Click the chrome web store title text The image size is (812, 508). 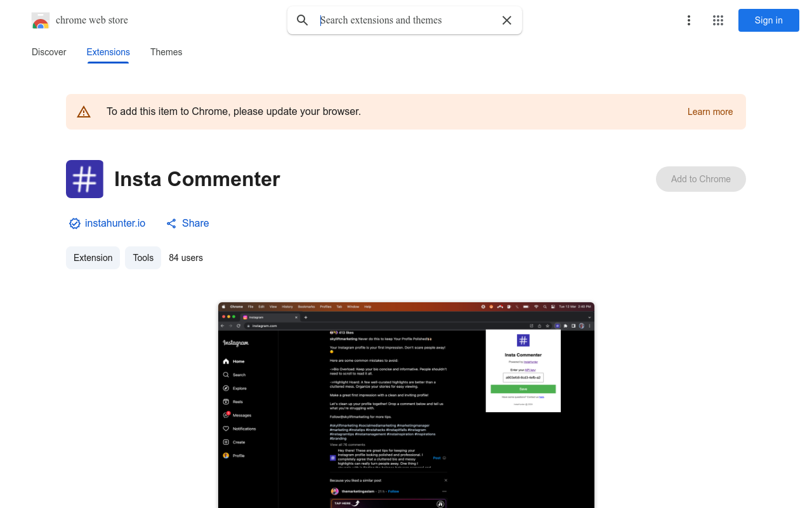pos(92,20)
